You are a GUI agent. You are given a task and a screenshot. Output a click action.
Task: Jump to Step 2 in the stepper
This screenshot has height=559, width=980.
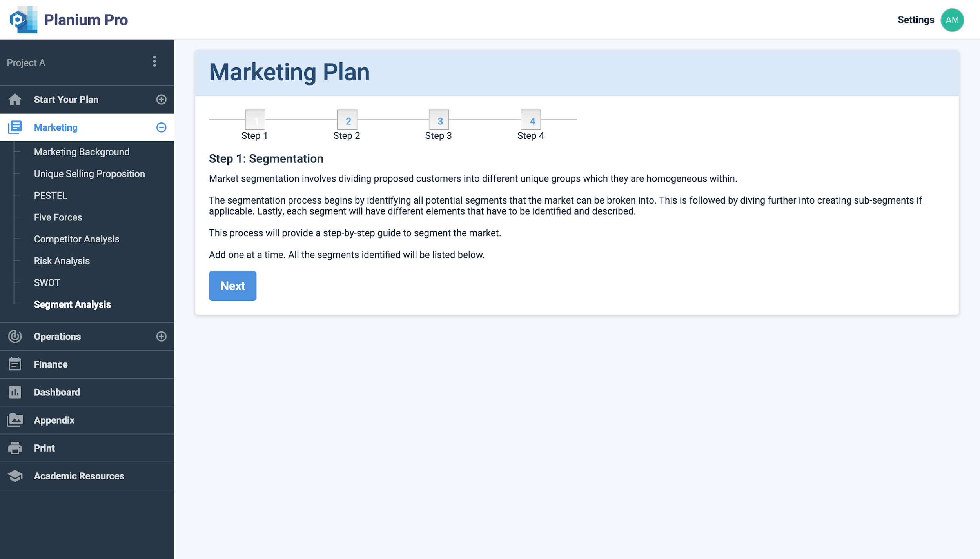click(347, 120)
